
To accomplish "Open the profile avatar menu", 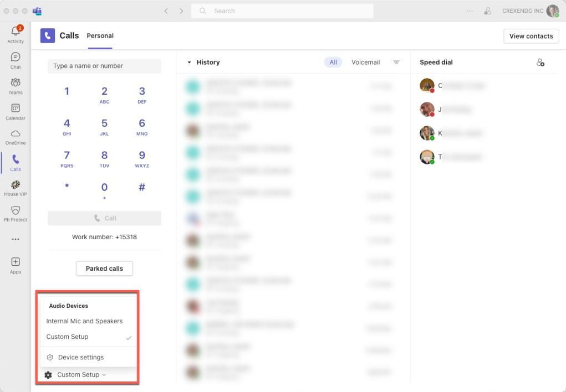I will 553,11.
